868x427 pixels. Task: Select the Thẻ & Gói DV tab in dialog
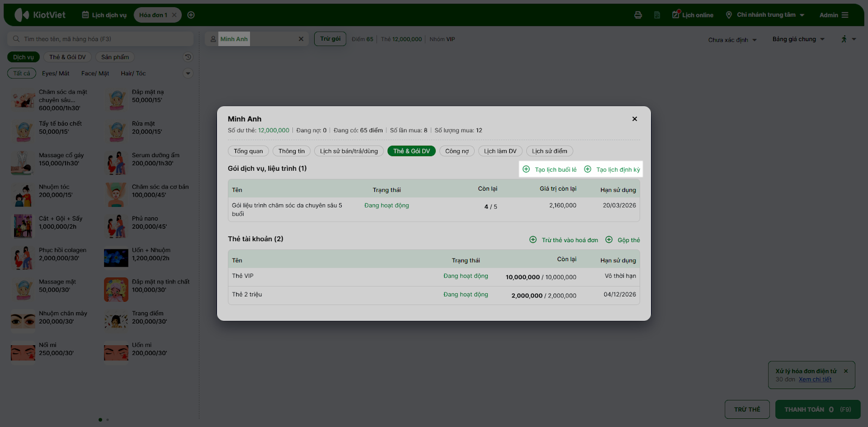tap(412, 151)
